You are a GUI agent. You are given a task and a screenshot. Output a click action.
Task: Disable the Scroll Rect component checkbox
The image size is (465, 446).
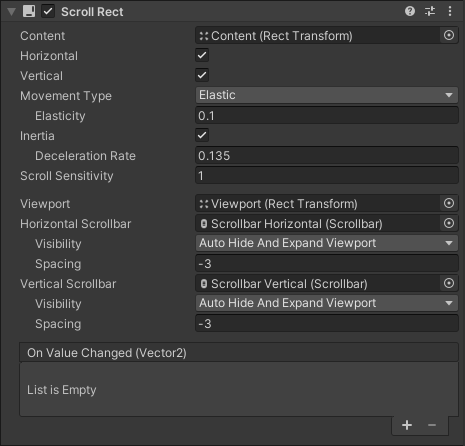[x=48, y=11]
